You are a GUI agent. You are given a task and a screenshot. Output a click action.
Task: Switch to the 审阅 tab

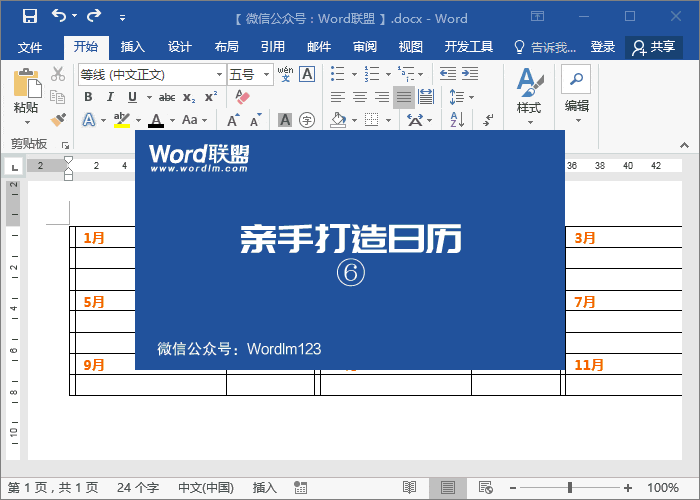coord(365,46)
